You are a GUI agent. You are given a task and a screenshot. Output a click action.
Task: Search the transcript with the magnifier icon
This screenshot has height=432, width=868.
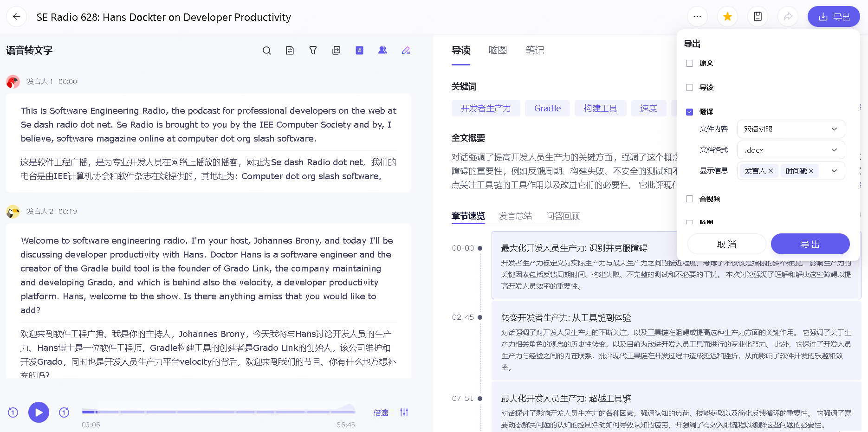[x=267, y=51]
